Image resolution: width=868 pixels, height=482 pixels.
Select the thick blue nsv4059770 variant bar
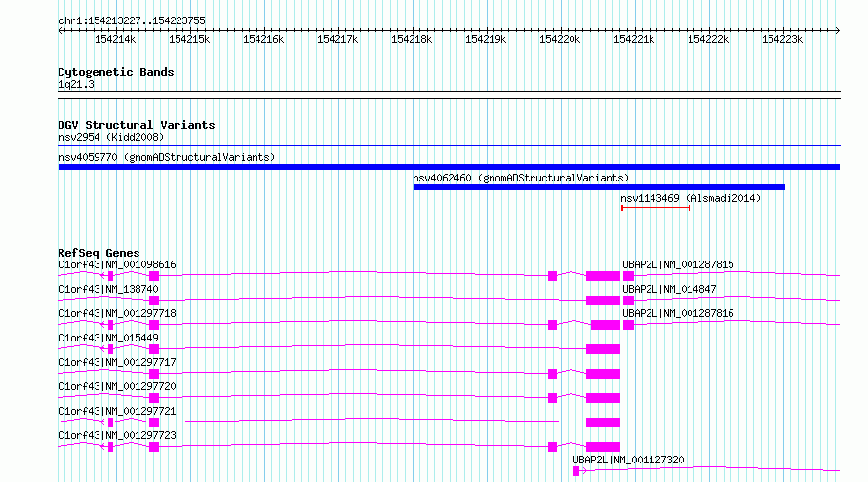pyautogui.click(x=449, y=167)
